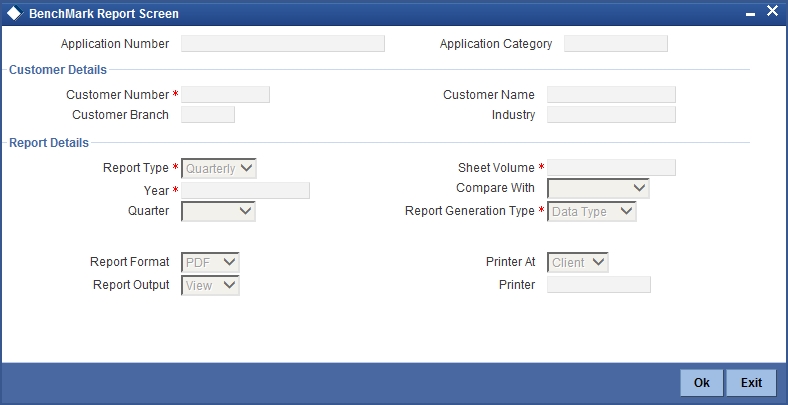The height and width of the screenshot is (405, 788).
Task: Focus the Industry field
Action: [611, 115]
